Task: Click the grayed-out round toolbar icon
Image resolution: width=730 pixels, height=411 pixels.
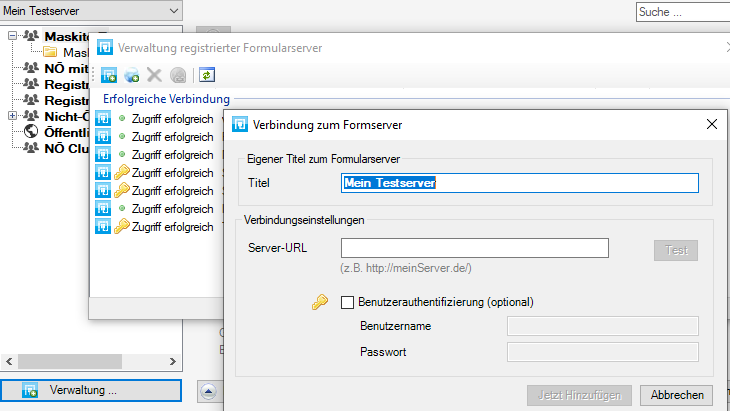Action: [178, 75]
